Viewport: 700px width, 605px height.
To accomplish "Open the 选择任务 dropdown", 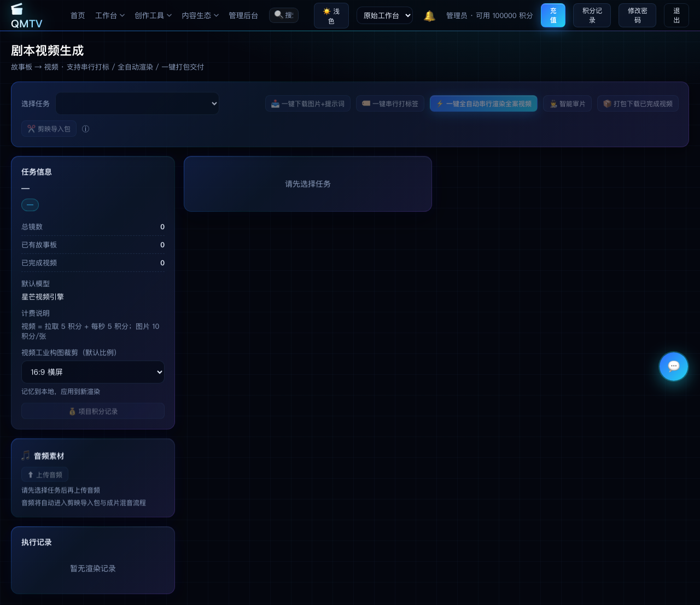I will click(137, 104).
